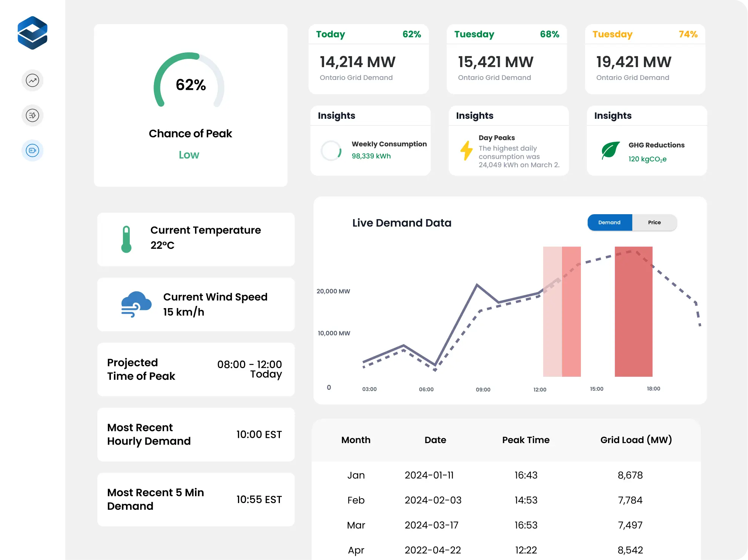Click the light pink peak bar near 12:00
This screenshot has width=748, height=560.
pyautogui.click(x=552, y=311)
